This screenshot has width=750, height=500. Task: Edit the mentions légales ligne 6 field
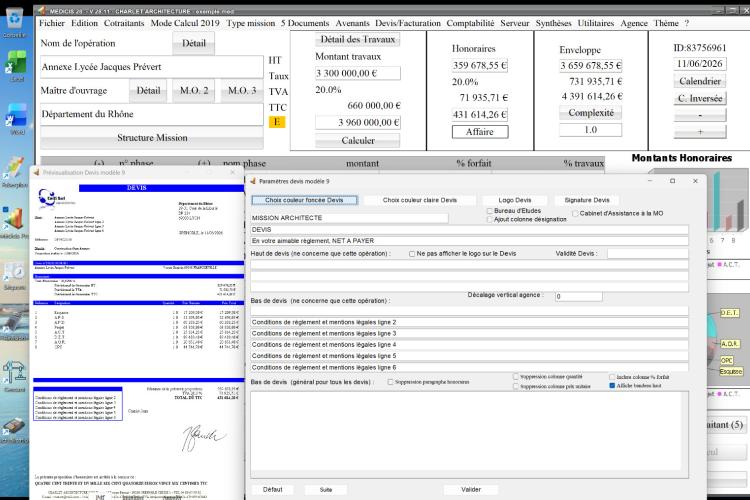pos(470,367)
